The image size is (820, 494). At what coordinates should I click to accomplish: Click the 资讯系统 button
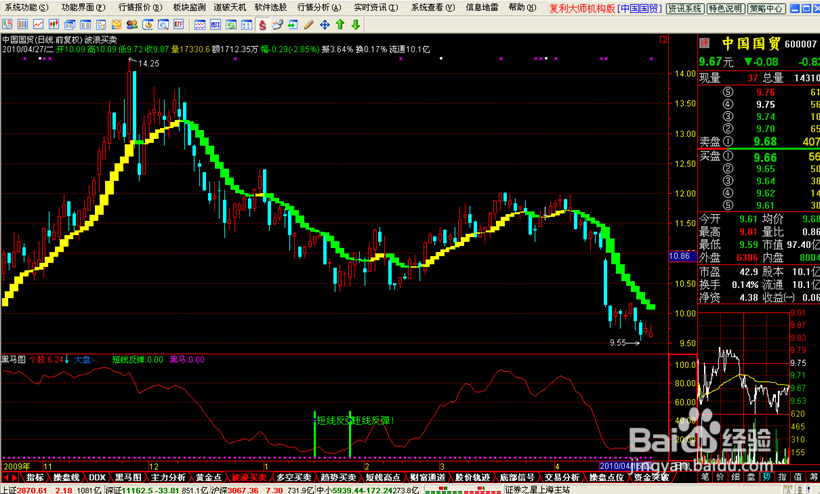[x=685, y=8]
